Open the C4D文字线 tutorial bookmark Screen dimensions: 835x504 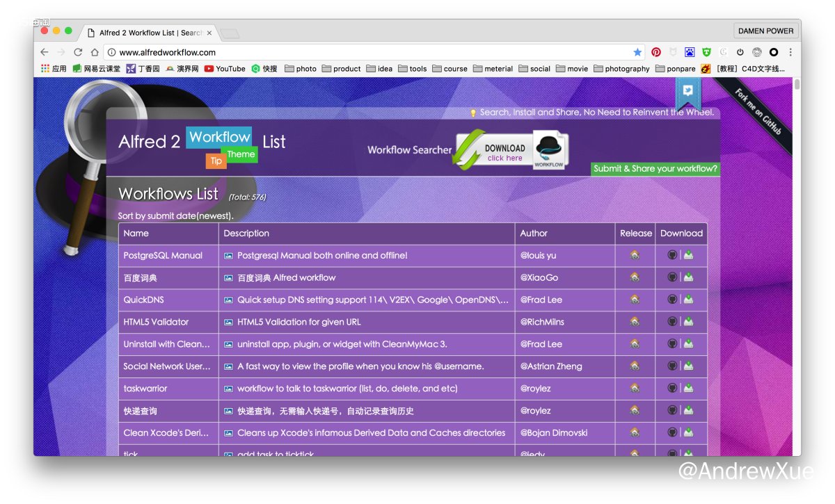pos(743,69)
